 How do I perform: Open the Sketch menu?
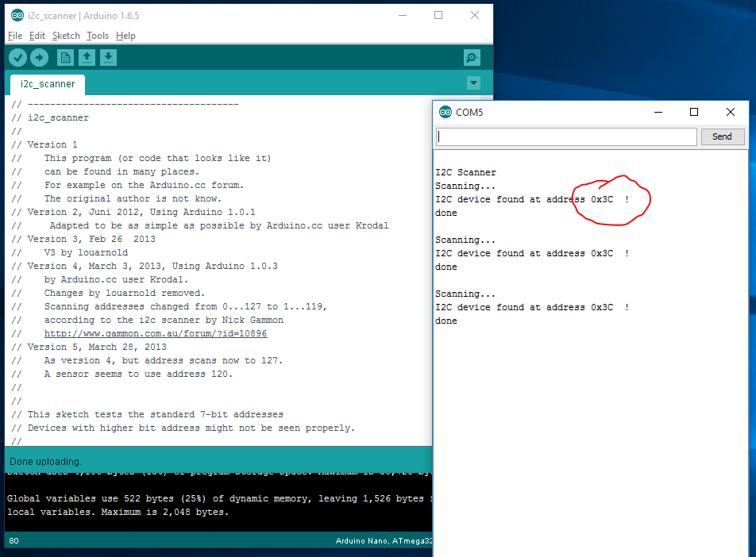point(66,36)
